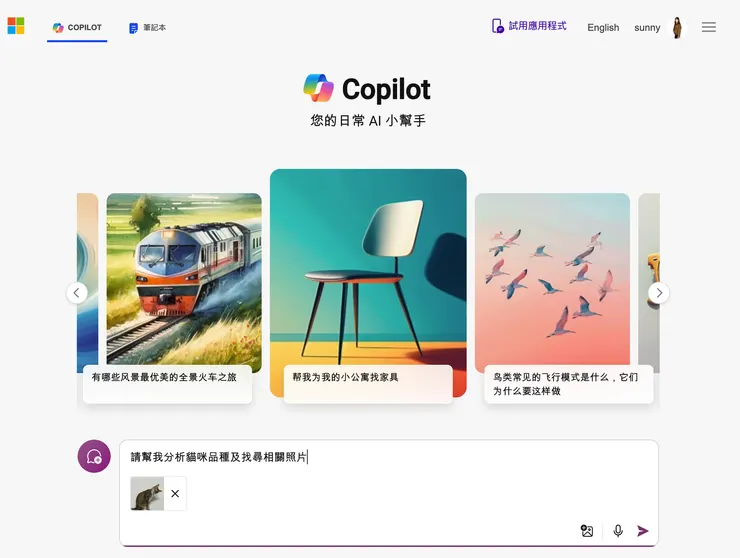Click the Microsoft logo icon

coord(16,26)
